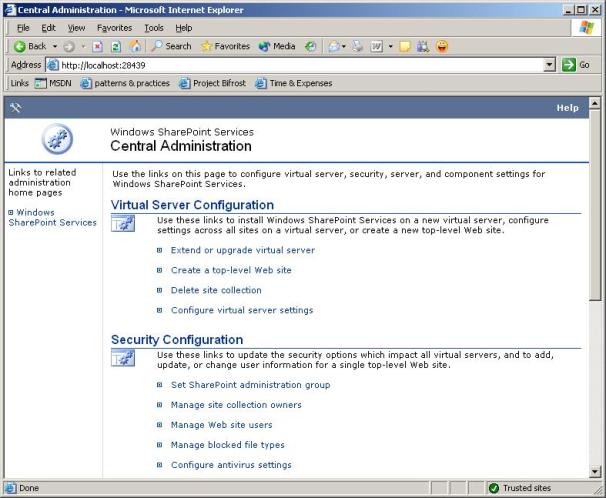Click the History toolbar icon

[310, 47]
